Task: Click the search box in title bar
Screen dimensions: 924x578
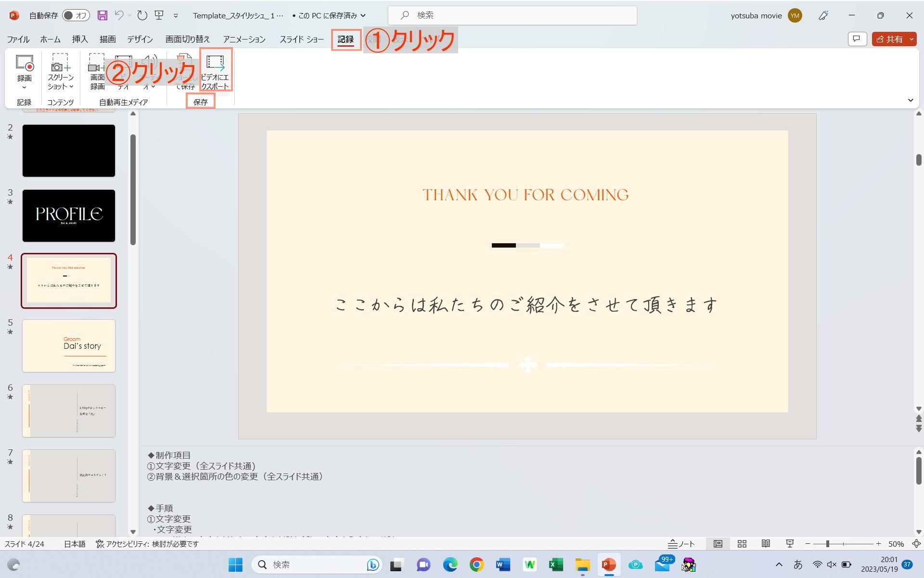Action: tap(512, 15)
